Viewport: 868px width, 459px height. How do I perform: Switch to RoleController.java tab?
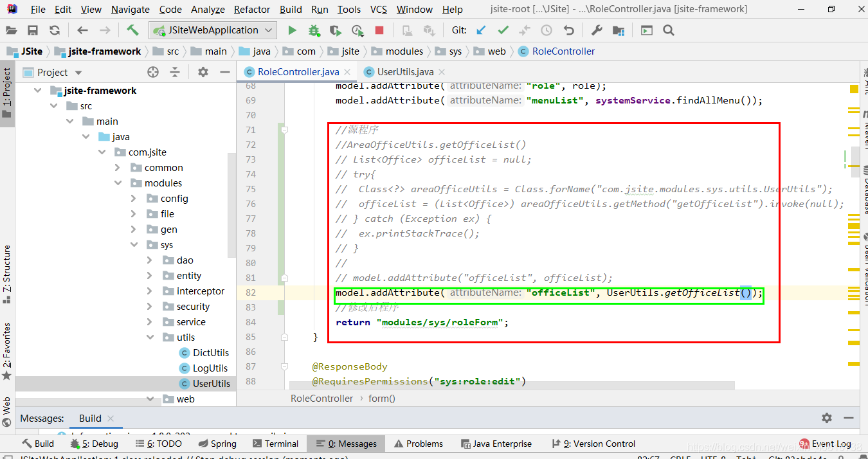298,72
